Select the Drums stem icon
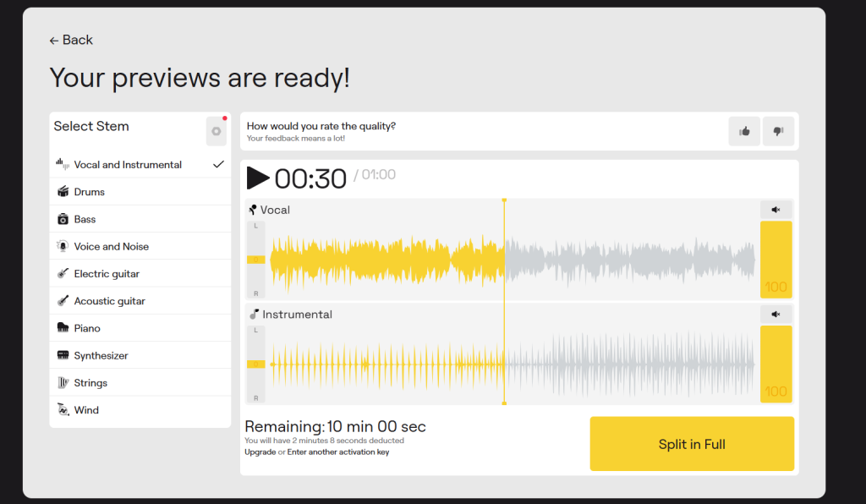The width and height of the screenshot is (866, 504). tap(63, 192)
